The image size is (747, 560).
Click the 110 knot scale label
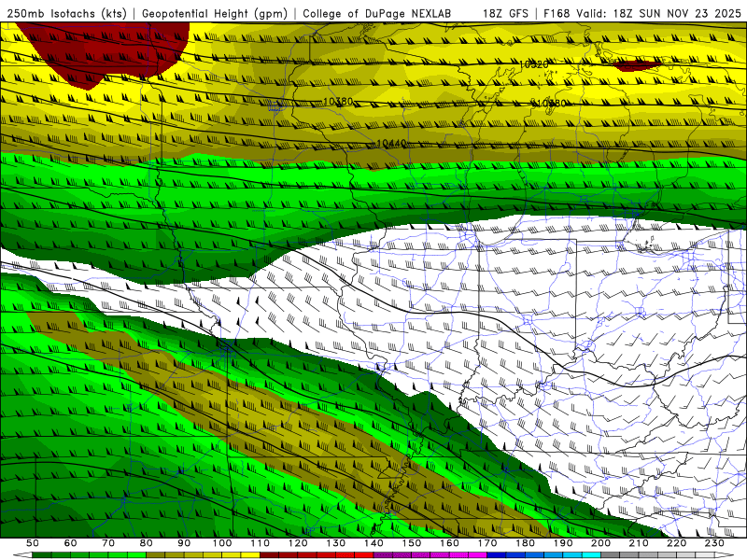coord(261,543)
